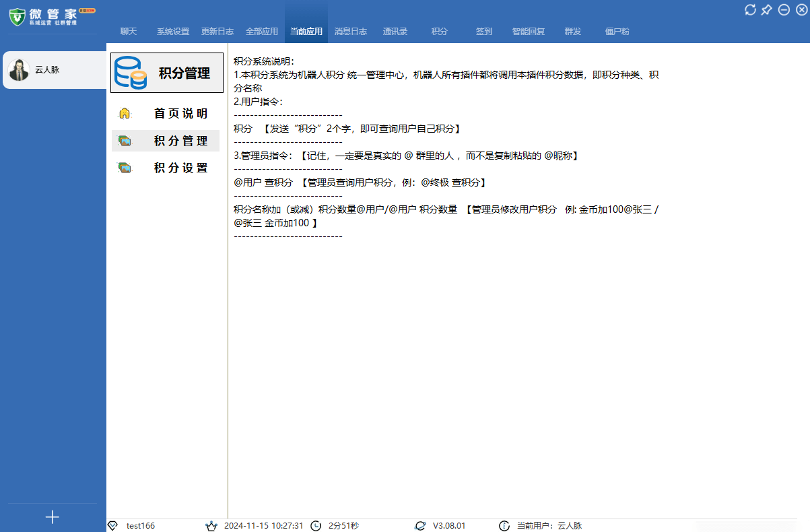Click the clock icon showing 2分51秒
This screenshot has width=810, height=532.
315,525
